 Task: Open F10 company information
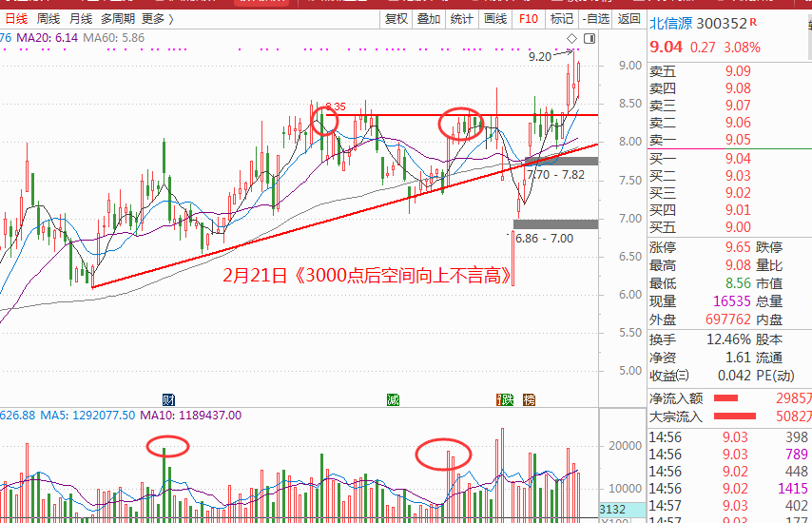[x=529, y=19]
